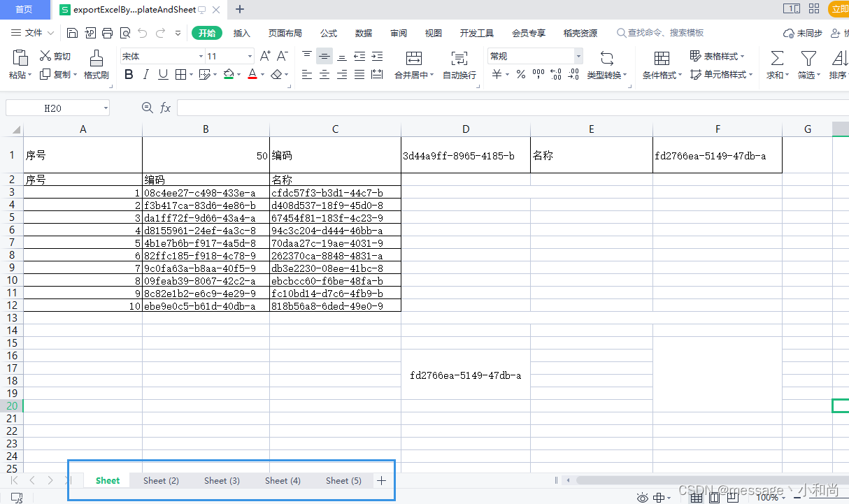The height and width of the screenshot is (504, 849).
Task: Select the Sheet (5) tab
Action: pyautogui.click(x=343, y=480)
